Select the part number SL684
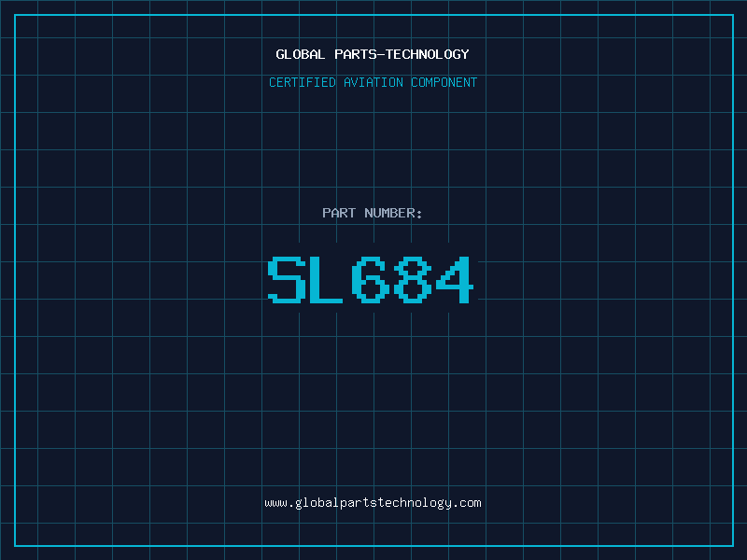The image size is (747, 560). (371, 280)
